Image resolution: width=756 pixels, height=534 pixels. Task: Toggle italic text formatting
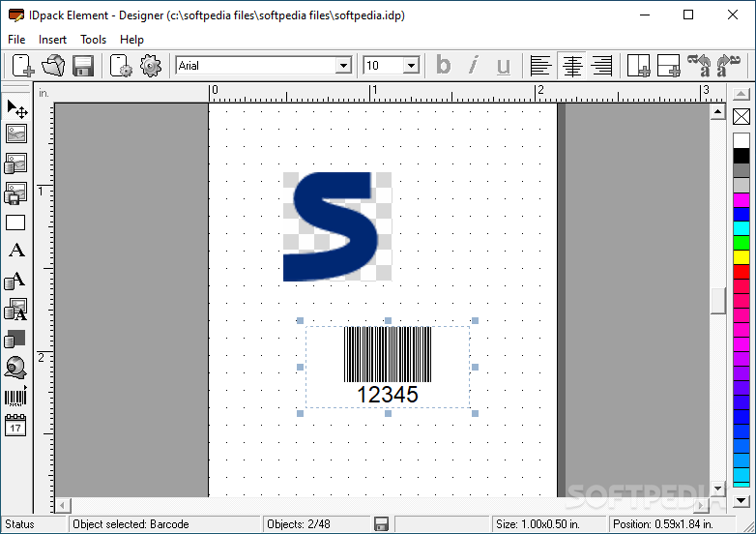tap(474, 65)
